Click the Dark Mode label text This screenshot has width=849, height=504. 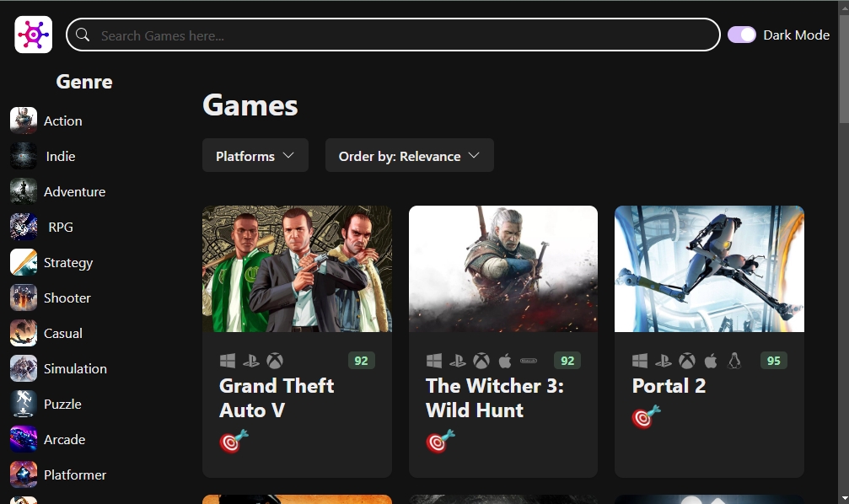[x=797, y=35]
